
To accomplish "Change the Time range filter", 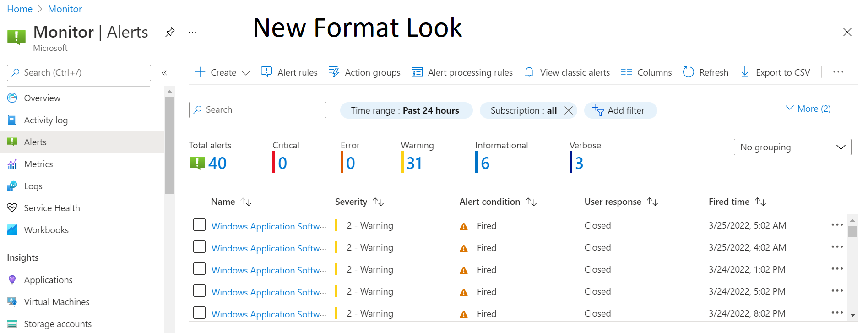I will (x=406, y=110).
